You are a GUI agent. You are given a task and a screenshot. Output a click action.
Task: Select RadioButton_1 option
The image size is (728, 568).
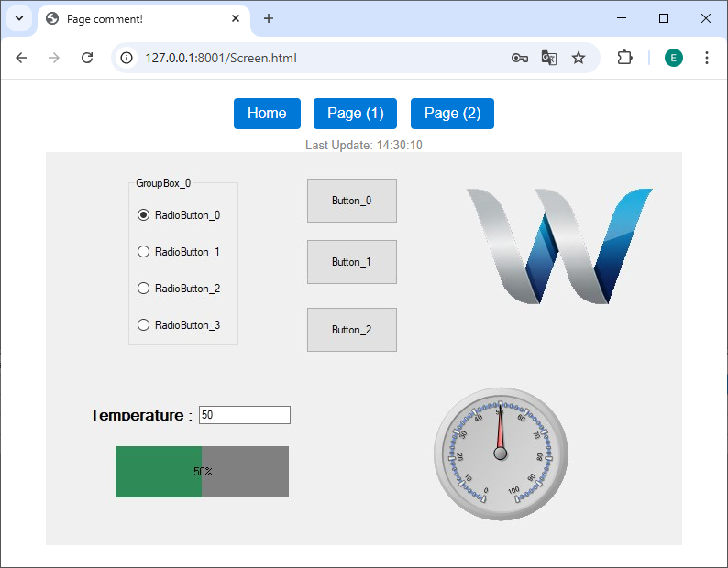coord(143,252)
